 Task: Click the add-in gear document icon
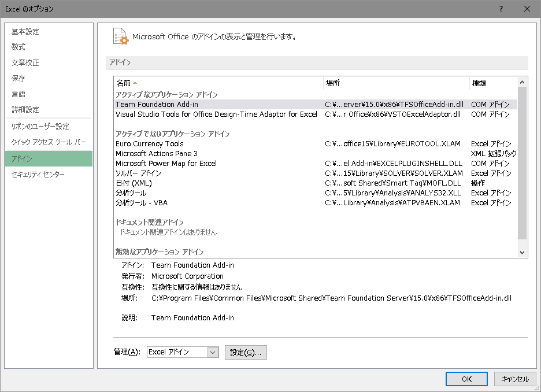121,36
